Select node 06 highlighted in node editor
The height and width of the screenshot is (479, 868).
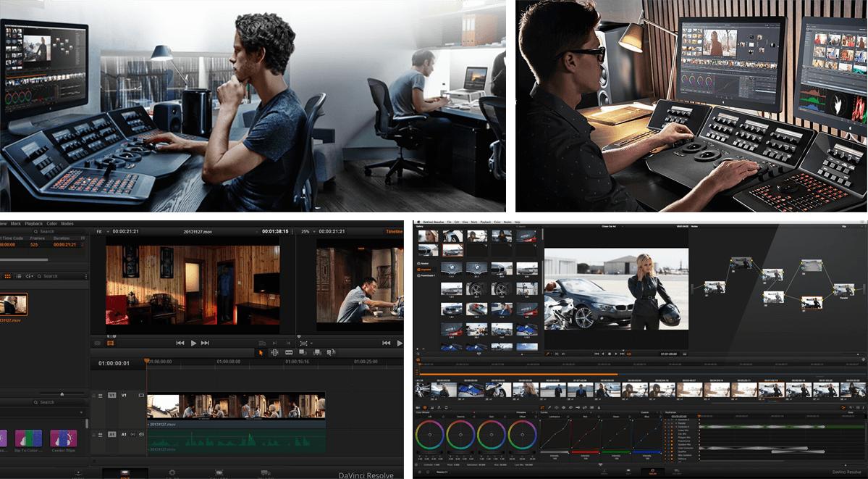point(812,303)
